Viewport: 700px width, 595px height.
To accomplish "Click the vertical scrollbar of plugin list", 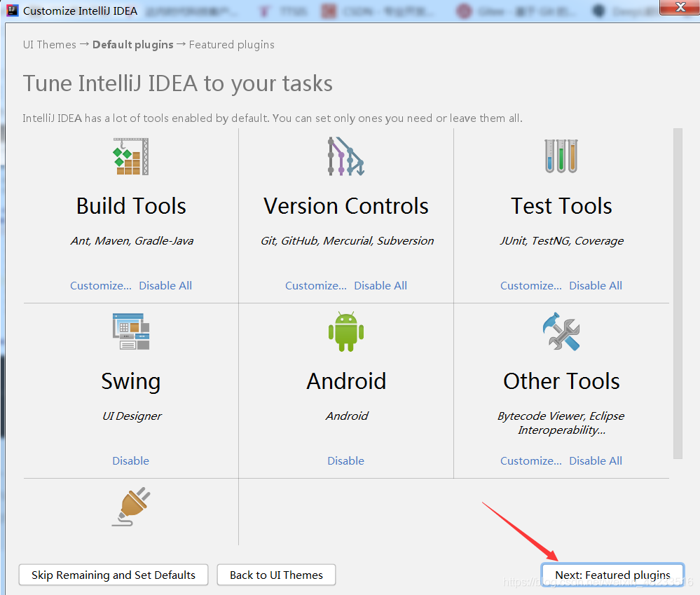I will [678, 294].
